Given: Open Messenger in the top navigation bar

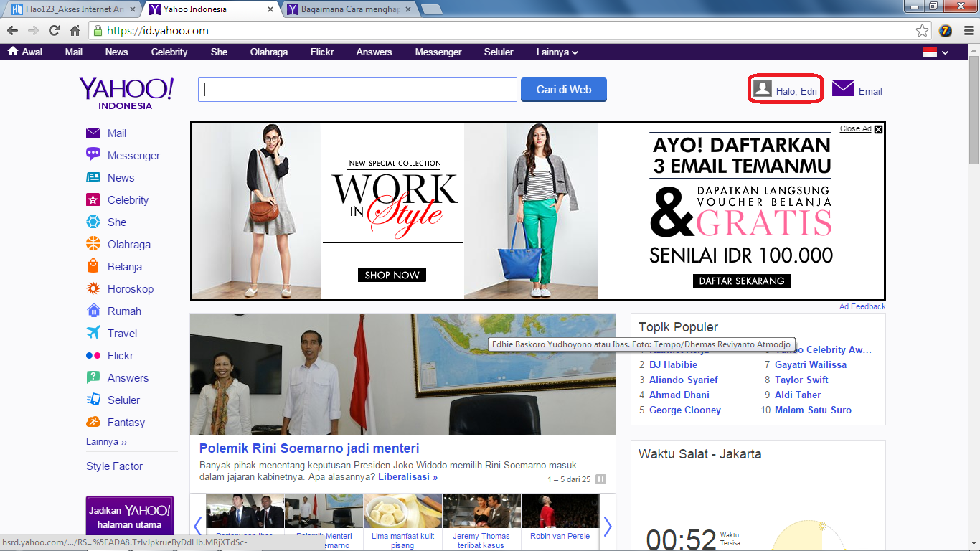Looking at the screenshot, I should click(x=438, y=52).
